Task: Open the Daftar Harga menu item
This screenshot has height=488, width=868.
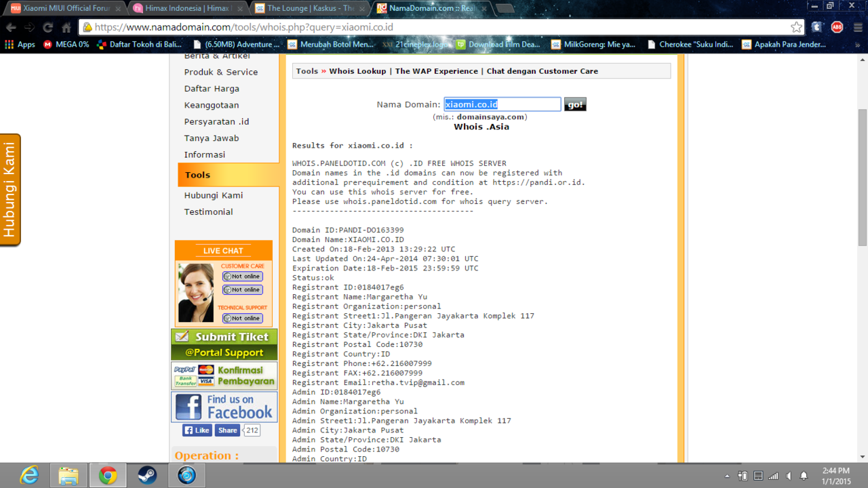Action: click(212, 89)
